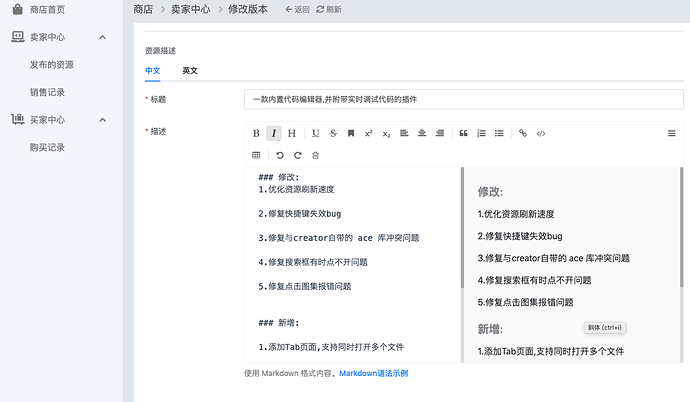Click the '### 修改:' line in markdown source
690x402 pixels.
click(x=279, y=177)
